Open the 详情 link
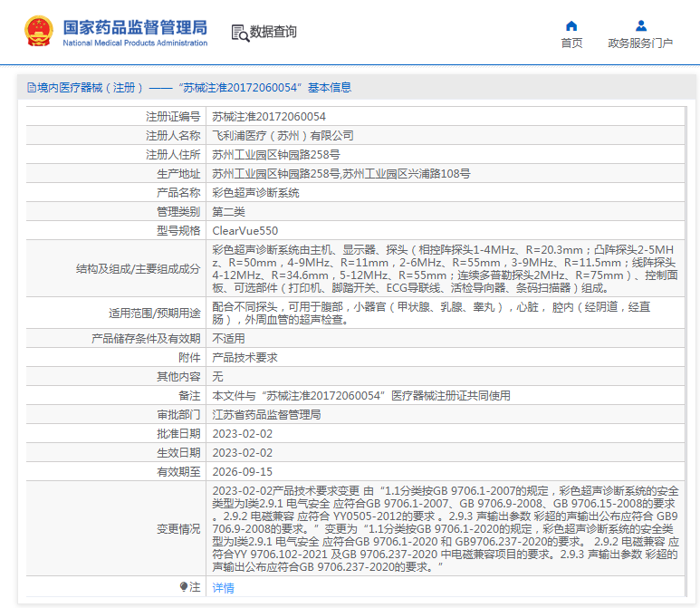Viewport: 700px width, 608px height. pos(223,587)
